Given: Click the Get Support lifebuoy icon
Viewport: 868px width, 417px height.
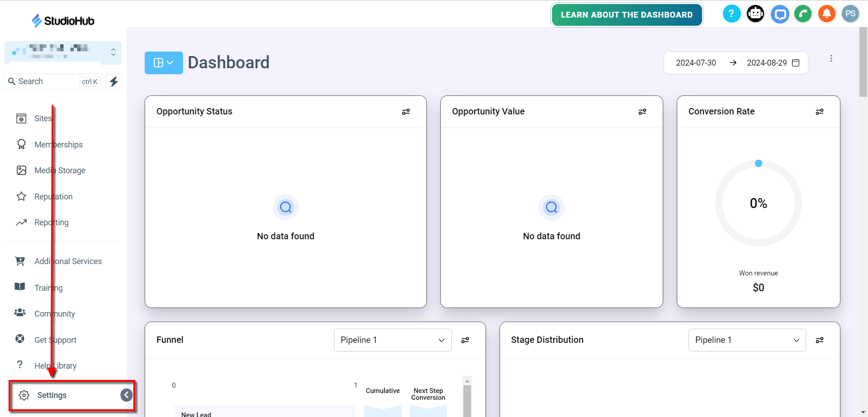Looking at the screenshot, I should [x=20, y=339].
